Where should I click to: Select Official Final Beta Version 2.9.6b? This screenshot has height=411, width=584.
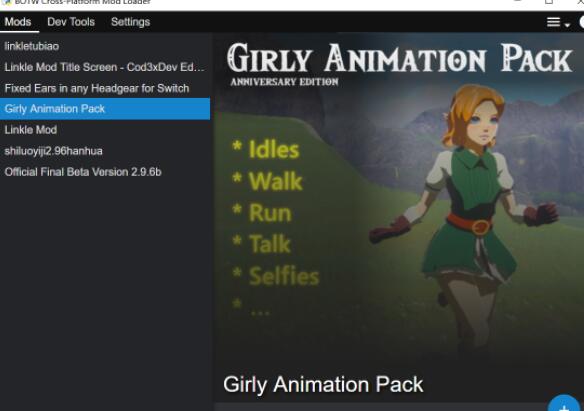pyautogui.click(x=105, y=172)
